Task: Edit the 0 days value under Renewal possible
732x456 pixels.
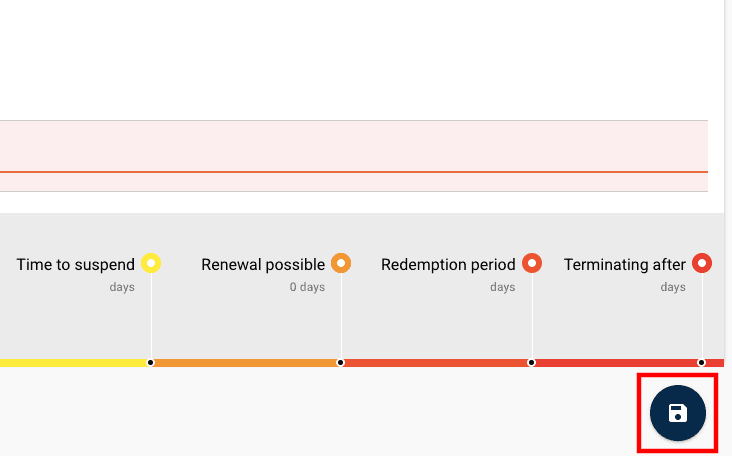Action: [307, 287]
